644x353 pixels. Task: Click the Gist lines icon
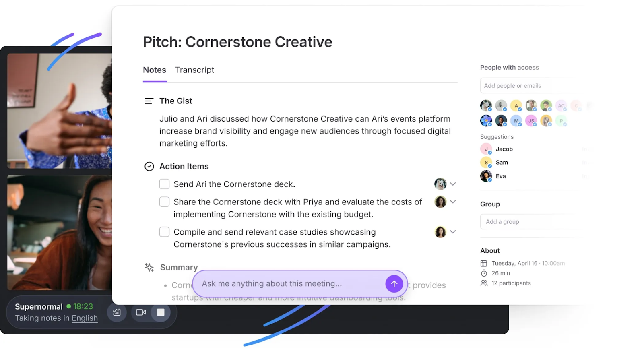(x=149, y=101)
